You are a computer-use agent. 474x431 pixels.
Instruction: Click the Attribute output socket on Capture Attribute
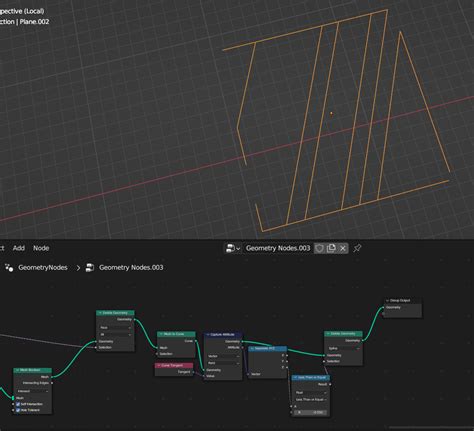(242, 347)
